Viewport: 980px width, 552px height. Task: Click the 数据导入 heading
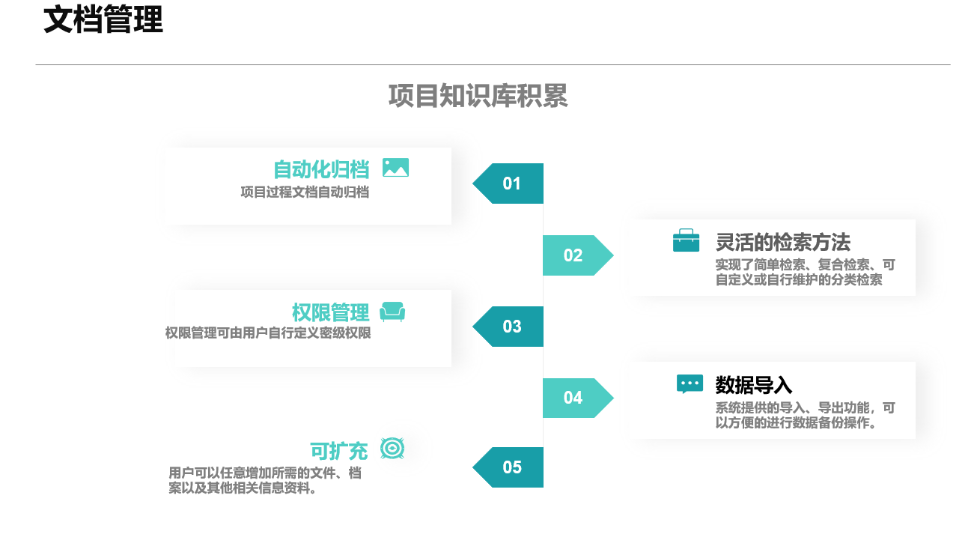point(754,385)
